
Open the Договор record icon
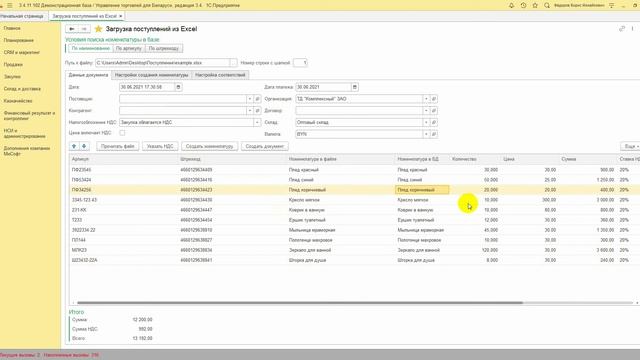click(x=434, y=111)
